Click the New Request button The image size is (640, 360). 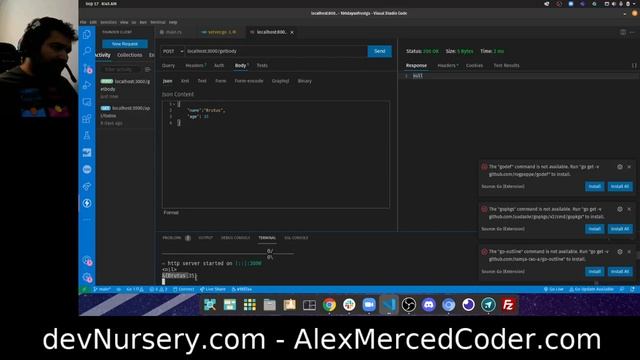pos(125,44)
